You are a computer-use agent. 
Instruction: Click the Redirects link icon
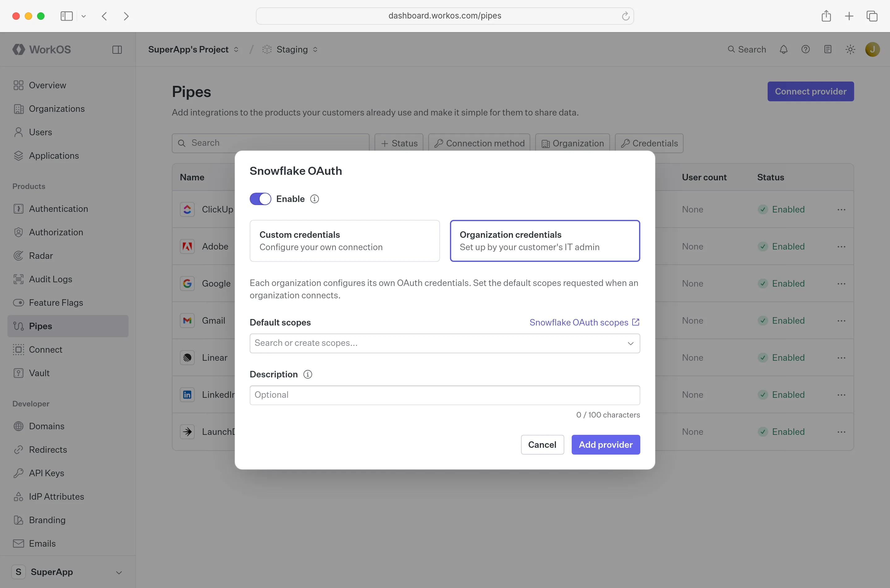click(x=18, y=450)
